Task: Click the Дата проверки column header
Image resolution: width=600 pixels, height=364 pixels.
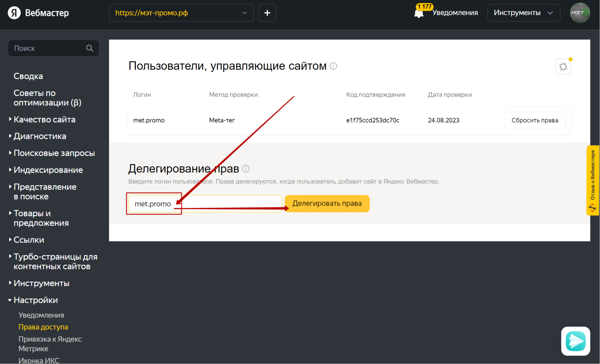Action: click(450, 95)
